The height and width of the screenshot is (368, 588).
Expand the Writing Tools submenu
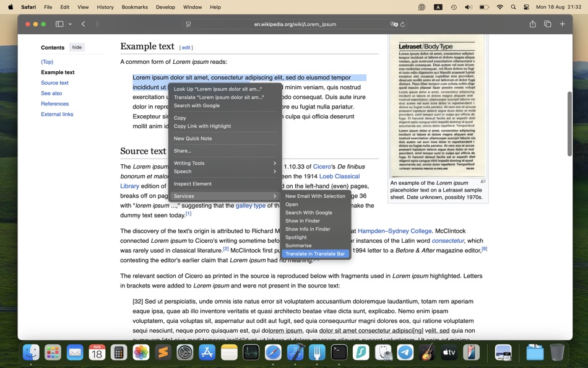tap(225, 164)
